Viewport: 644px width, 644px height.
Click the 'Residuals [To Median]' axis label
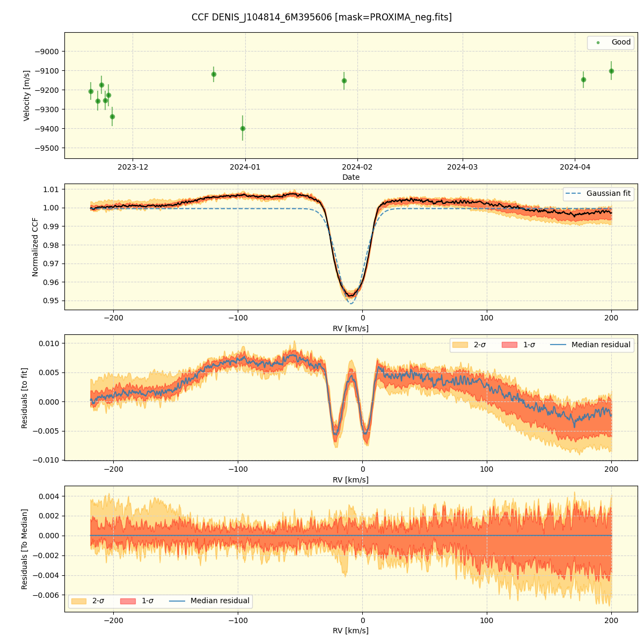tap(24, 549)
